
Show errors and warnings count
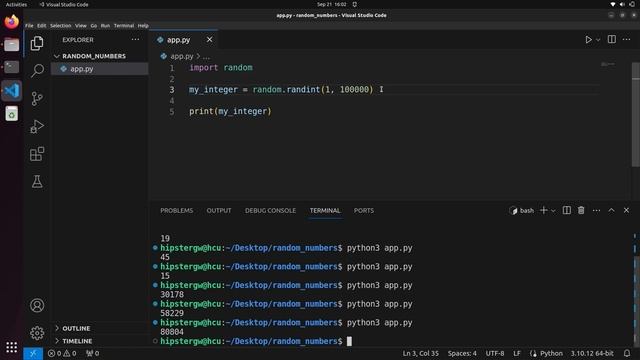[62, 353]
